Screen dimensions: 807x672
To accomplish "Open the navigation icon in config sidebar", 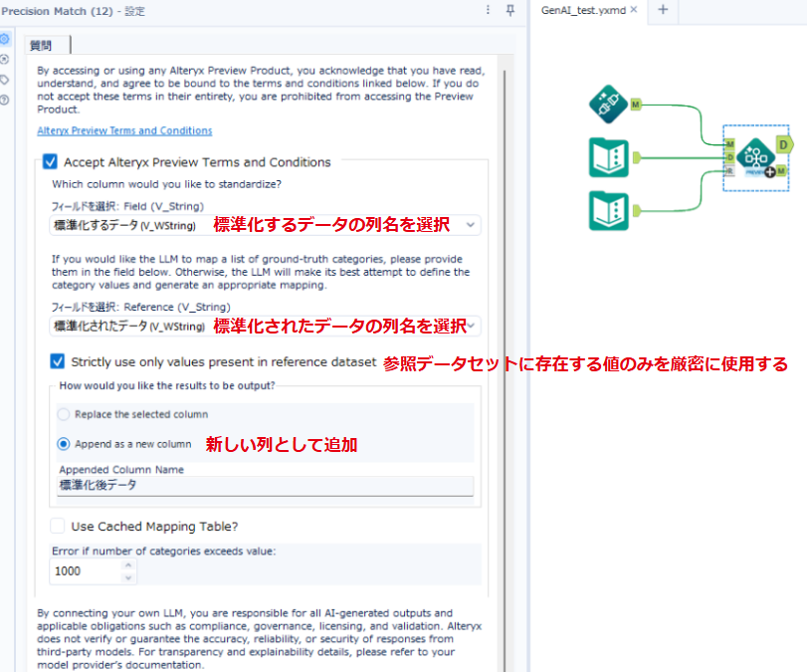I will [5, 59].
